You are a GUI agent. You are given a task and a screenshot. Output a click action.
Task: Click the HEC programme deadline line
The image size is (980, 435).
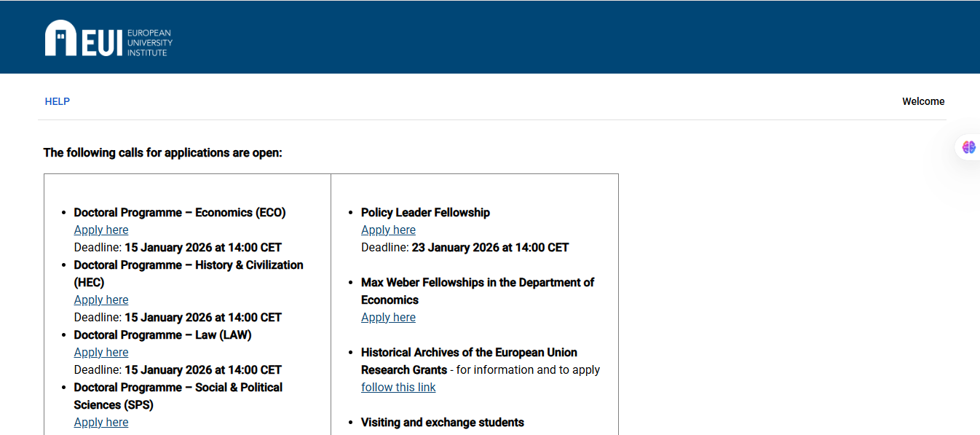click(177, 317)
